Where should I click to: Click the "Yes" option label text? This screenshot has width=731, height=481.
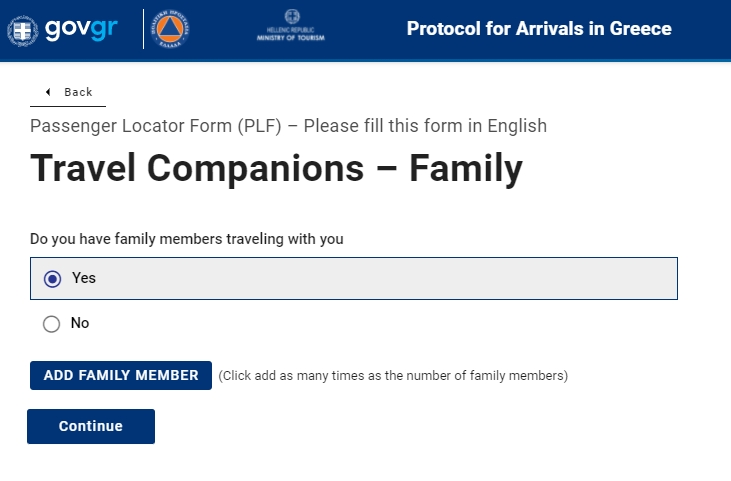point(84,278)
